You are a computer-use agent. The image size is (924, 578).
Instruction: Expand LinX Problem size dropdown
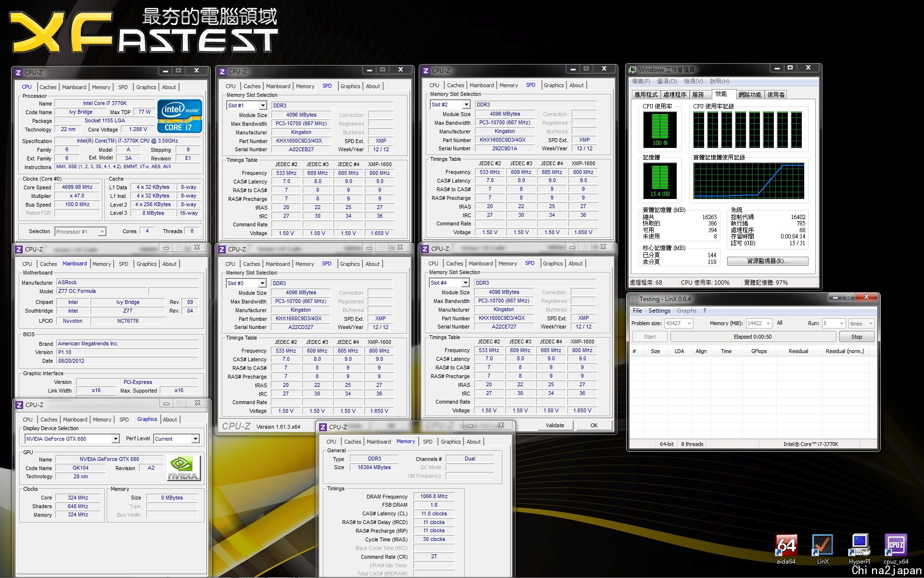click(x=690, y=323)
